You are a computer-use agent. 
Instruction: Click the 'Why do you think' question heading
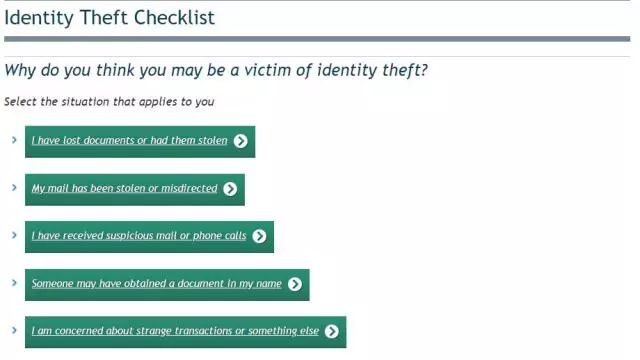point(216,70)
